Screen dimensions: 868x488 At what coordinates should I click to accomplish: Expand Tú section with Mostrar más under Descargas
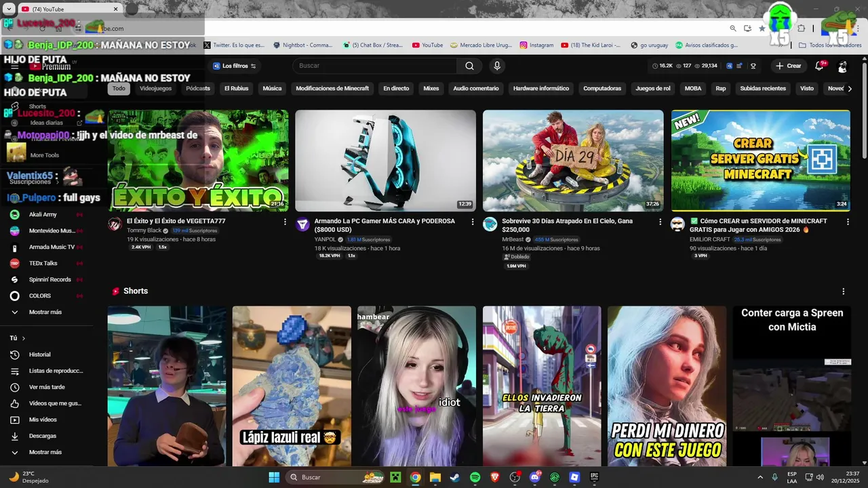point(46,452)
